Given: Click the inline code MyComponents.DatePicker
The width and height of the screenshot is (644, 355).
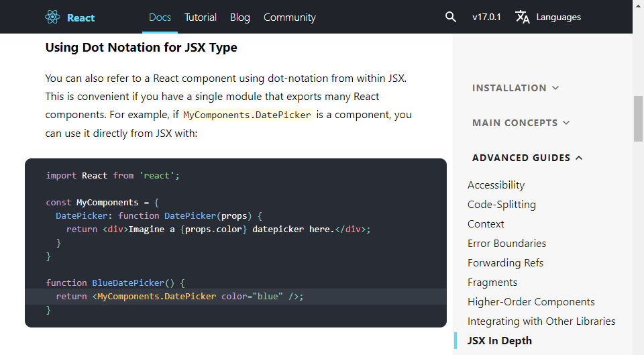Looking at the screenshot, I should click(247, 115).
